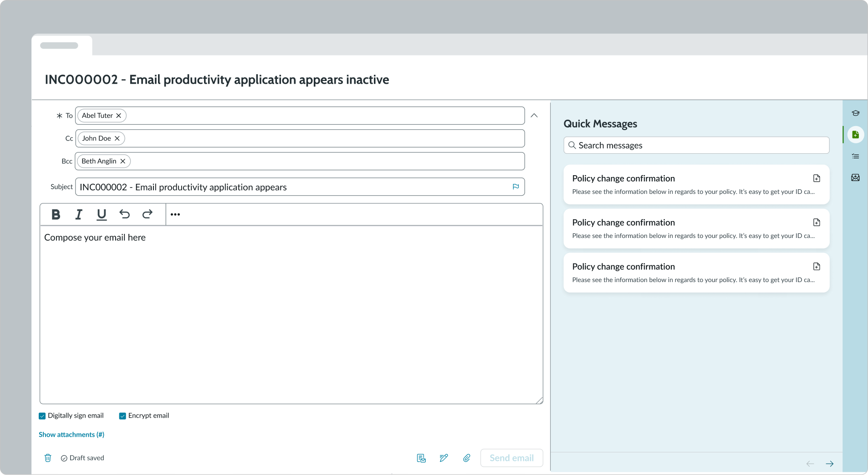The image size is (868, 475).
Task: Redo the last undone edit
Action: point(147,214)
